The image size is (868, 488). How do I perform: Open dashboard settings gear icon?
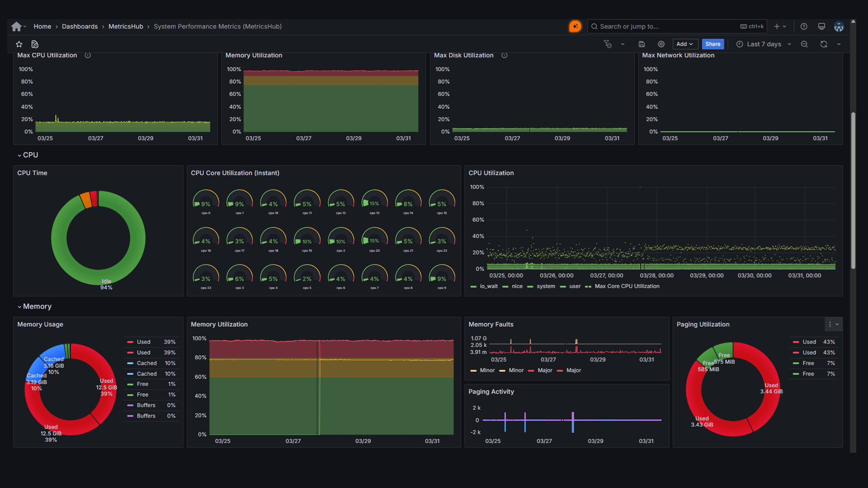661,44
